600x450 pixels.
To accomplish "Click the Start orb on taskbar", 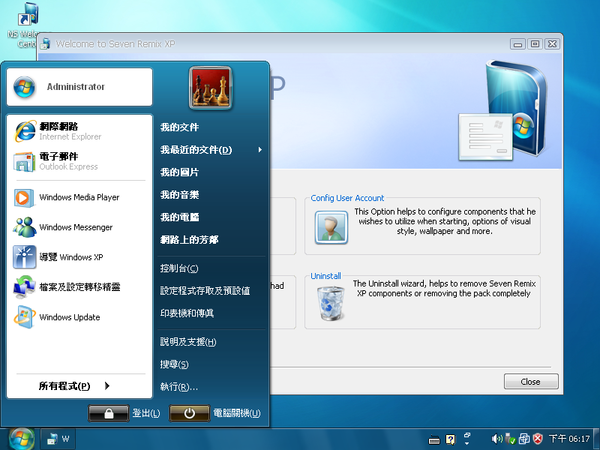I will [x=21, y=439].
